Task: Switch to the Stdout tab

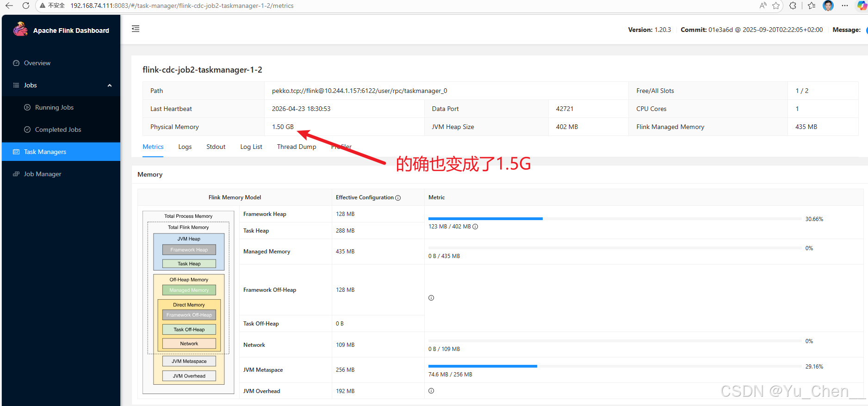Action: (216, 147)
